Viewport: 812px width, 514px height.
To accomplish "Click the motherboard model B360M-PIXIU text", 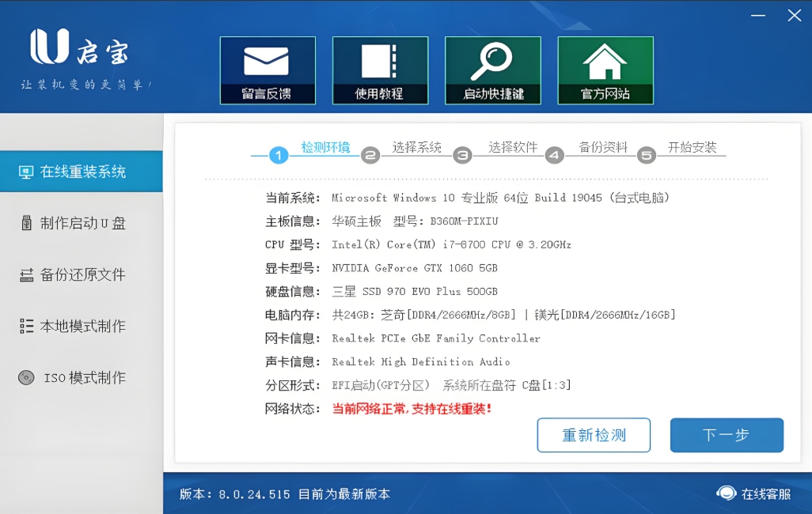I will pyautogui.click(x=464, y=221).
